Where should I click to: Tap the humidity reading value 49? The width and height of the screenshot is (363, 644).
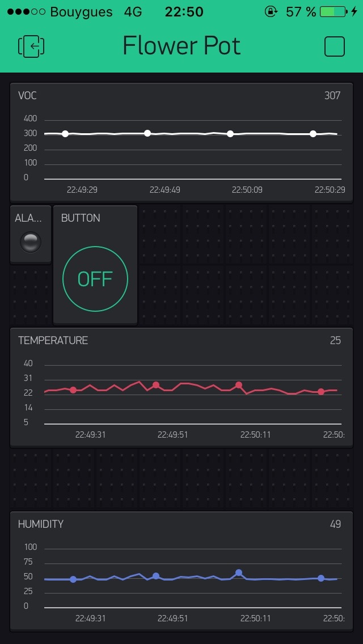pyautogui.click(x=335, y=524)
